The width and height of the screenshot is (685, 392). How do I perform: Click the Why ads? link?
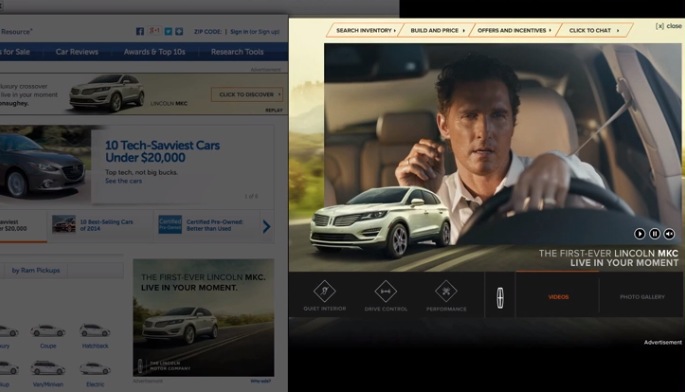coord(260,381)
